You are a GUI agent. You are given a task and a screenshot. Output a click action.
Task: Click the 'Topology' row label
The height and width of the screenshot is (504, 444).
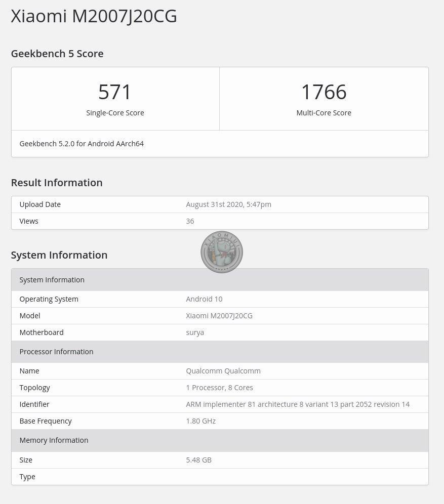(35, 388)
